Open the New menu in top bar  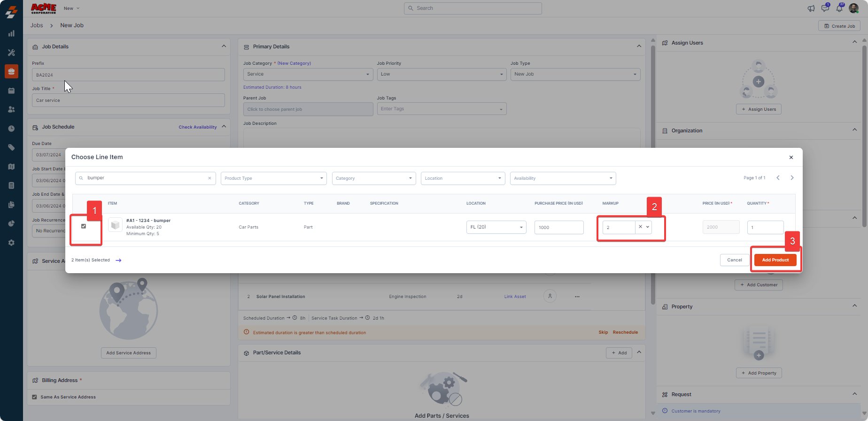pos(72,8)
